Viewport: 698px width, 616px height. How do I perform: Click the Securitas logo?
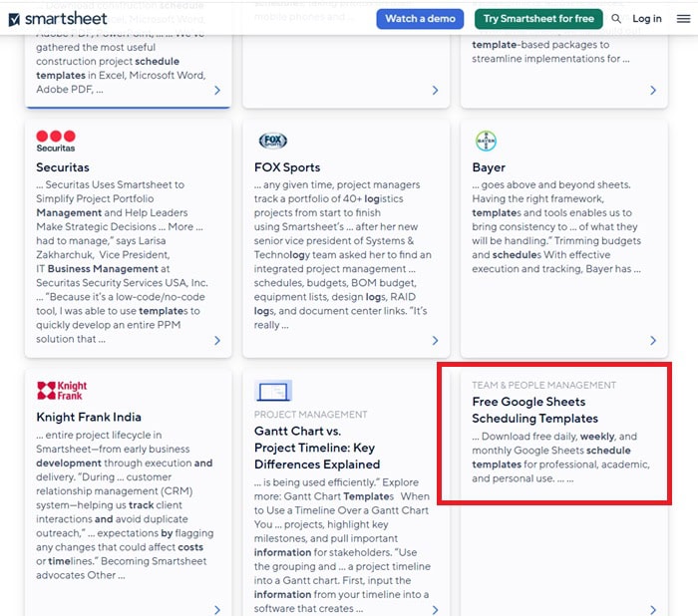click(x=56, y=142)
